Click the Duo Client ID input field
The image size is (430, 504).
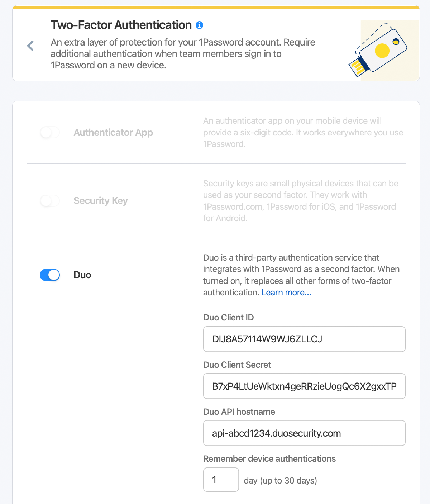point(304,339)
